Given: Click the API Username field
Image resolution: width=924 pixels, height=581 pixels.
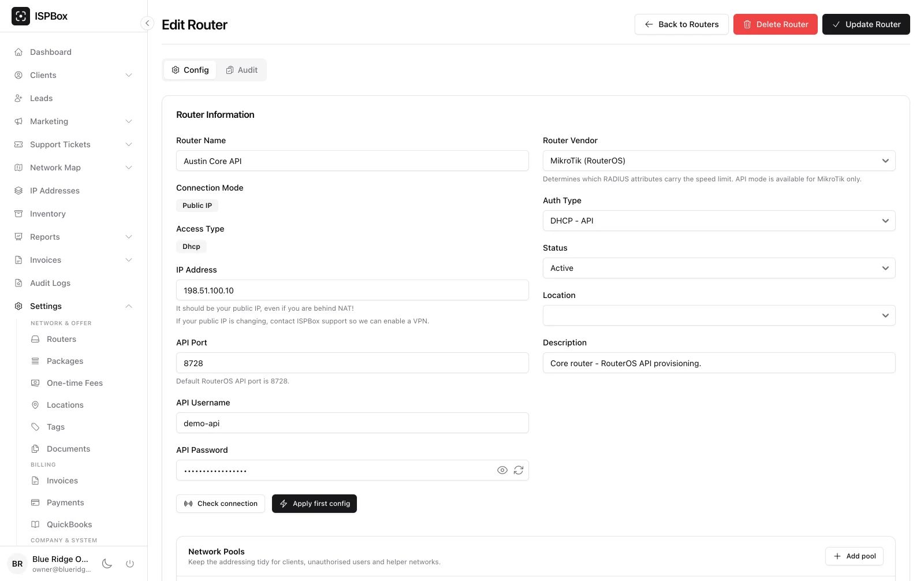Looking at the screenshot, I should (x=352, y=423).
